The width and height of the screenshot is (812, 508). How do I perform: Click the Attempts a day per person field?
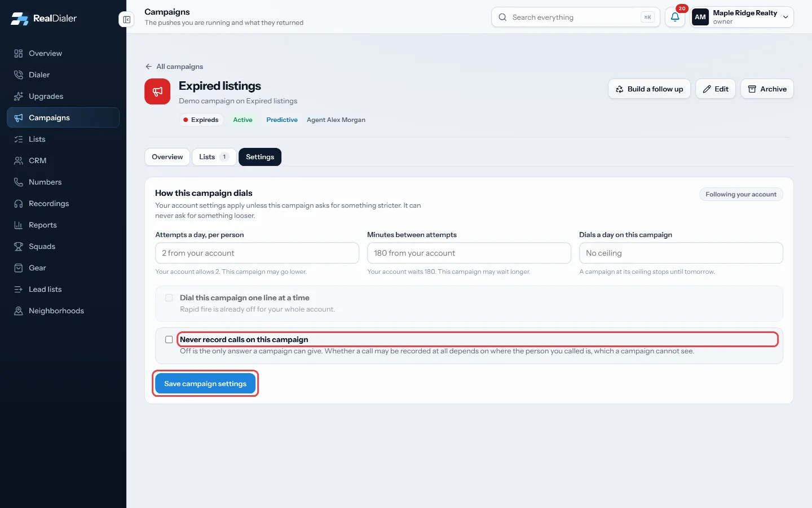pyautogui.click(x=257, y=253)
